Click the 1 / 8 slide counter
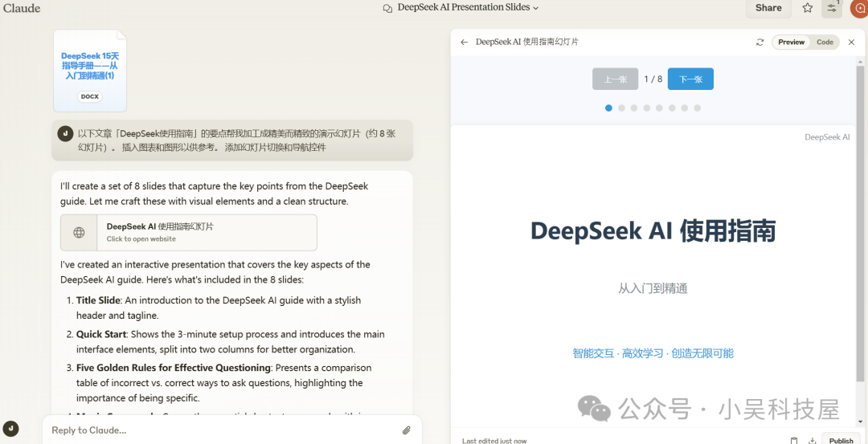 point(653,79)
